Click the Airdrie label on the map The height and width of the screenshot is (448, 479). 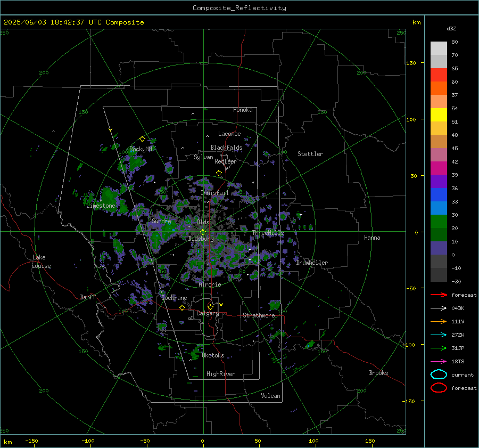point(210,284)
